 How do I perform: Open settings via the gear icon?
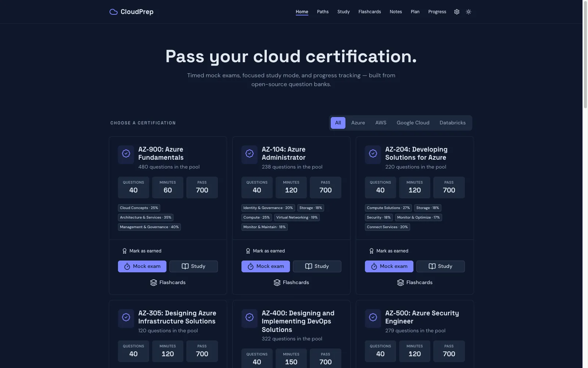click(457, 12)
